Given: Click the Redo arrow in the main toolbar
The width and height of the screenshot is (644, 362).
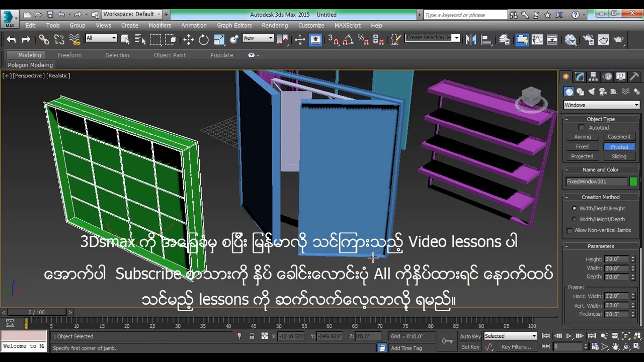Looking at the screenshot, I should [x=26, y=40].
